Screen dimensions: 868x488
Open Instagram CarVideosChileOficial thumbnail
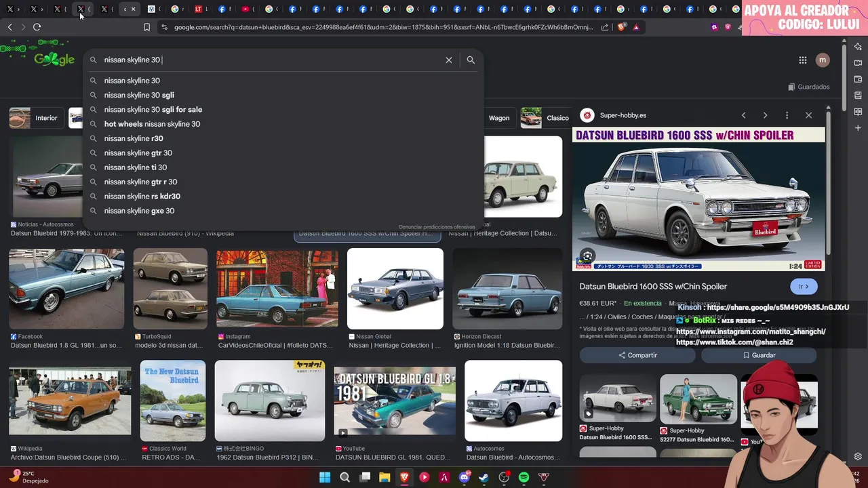[277, 289]
